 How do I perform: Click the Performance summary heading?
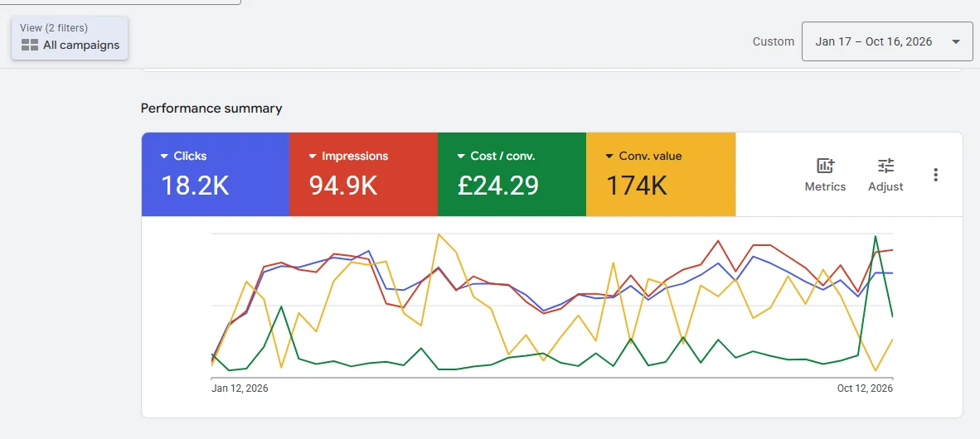(211, 109)
